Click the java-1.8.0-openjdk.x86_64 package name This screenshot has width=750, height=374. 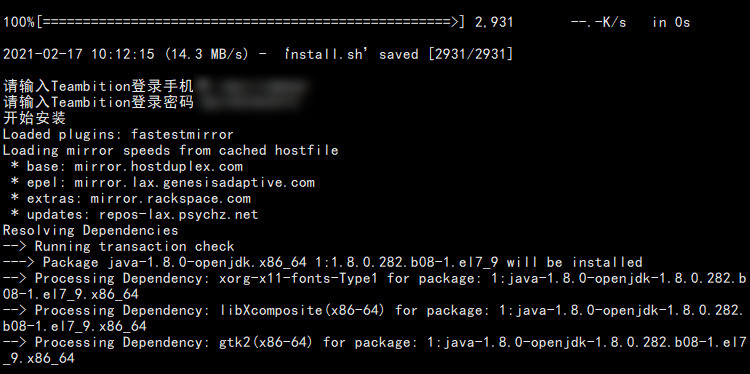click(x=207, y=263)
